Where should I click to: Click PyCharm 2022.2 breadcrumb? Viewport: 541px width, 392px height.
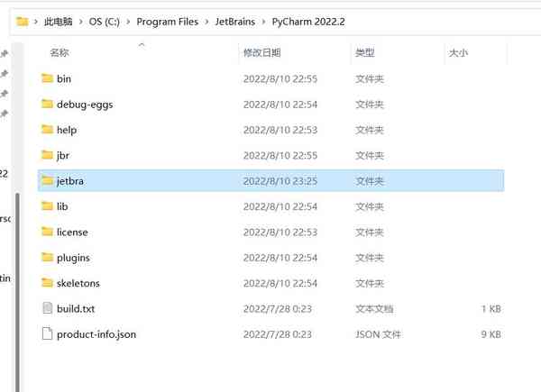point(308,22)
